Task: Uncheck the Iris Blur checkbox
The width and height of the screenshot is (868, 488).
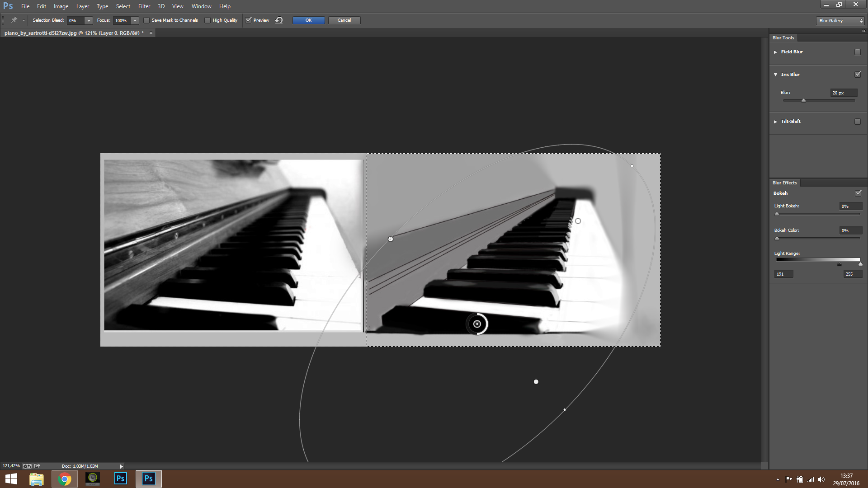Action: [x=858, y=74]
